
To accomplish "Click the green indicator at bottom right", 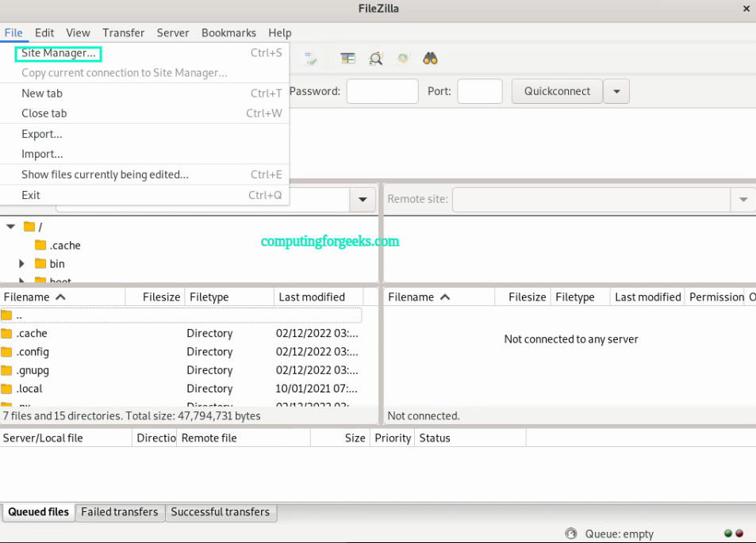I will click(x=727, y=533).
